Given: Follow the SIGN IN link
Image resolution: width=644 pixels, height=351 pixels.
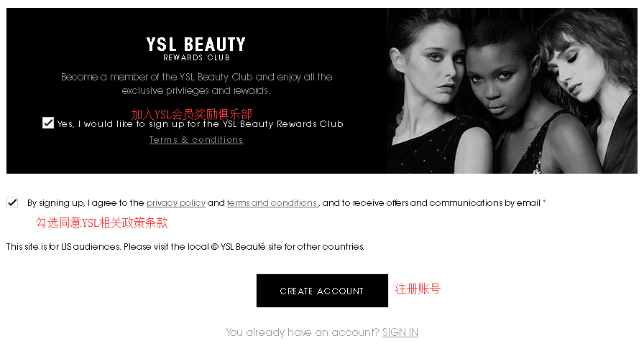Looking at the screenshot, I should tap(400, 332).
